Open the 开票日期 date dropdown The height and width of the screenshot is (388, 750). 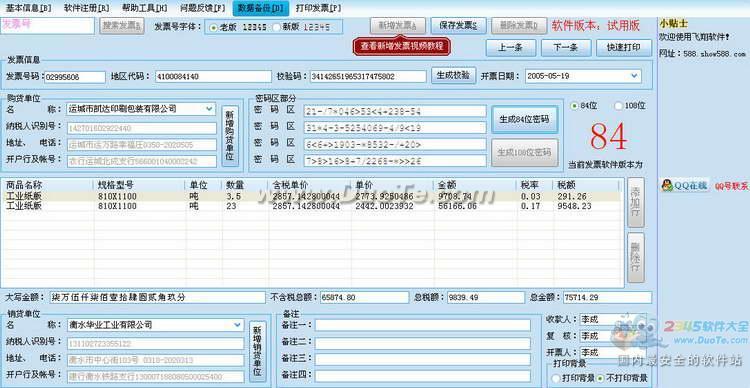click(x=635, y=76)
